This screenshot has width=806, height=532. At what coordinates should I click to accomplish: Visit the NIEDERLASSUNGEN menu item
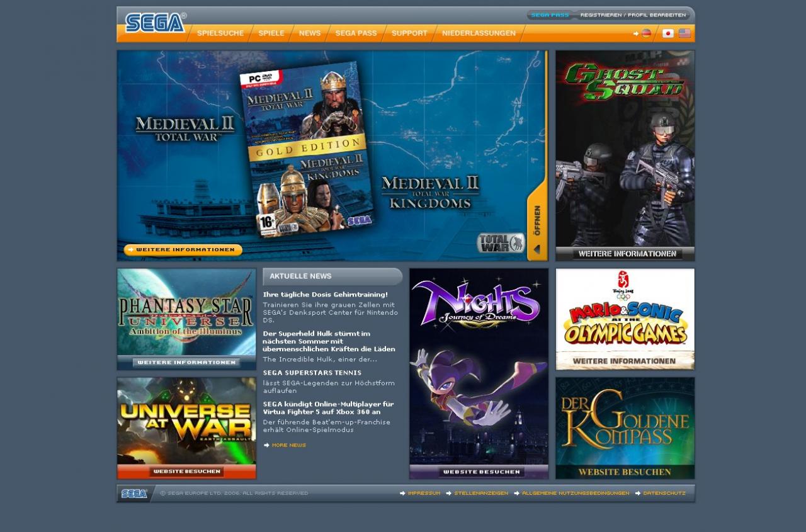click(479, 33)
